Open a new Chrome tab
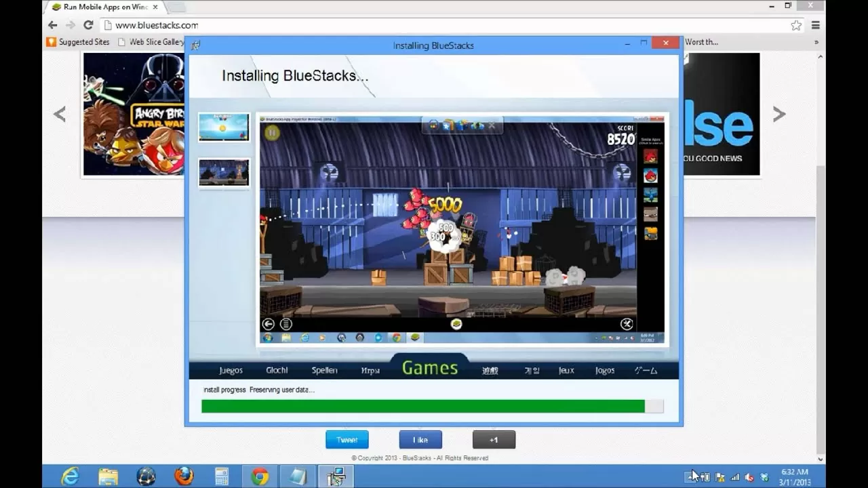 [x=176, y=7]
